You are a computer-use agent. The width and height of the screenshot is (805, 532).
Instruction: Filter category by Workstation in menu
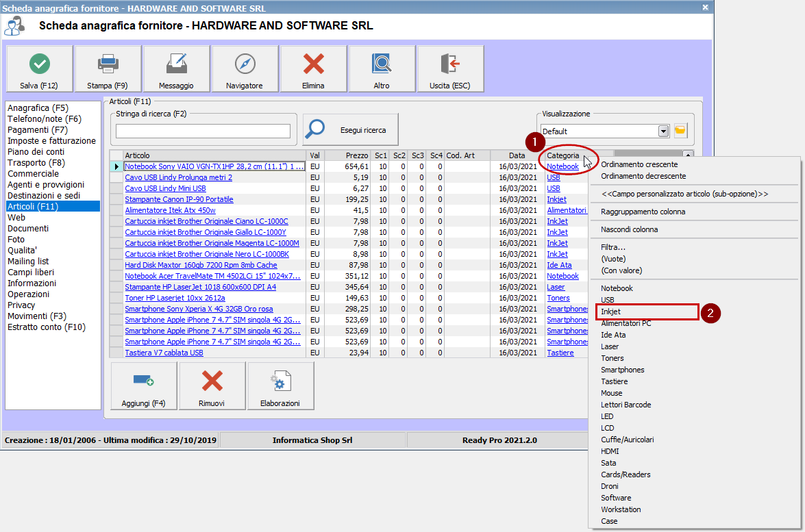click(621, 509)
